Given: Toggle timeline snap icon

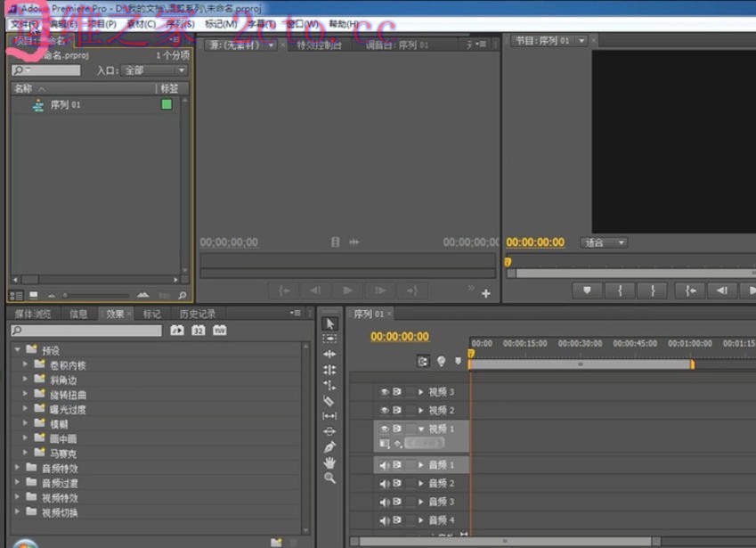Looking at the screenshot, I should [423, 361].
